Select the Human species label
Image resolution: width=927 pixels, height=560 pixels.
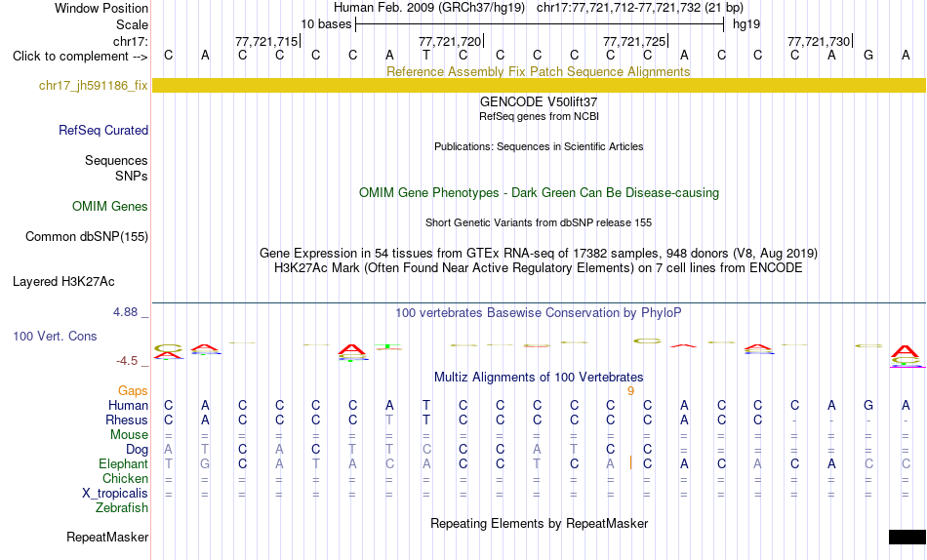point(128,405)
